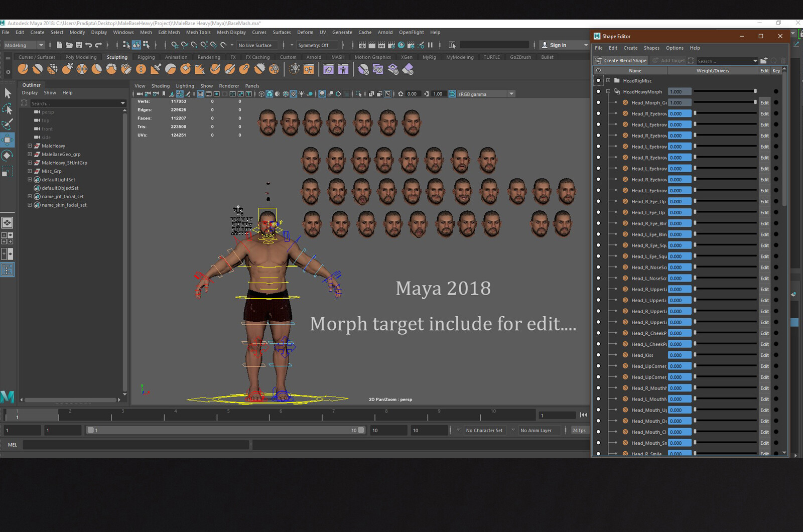Click the textured display icon in the panel toolbar
Viewport: 803px width, 532px height.
(294, 94)
